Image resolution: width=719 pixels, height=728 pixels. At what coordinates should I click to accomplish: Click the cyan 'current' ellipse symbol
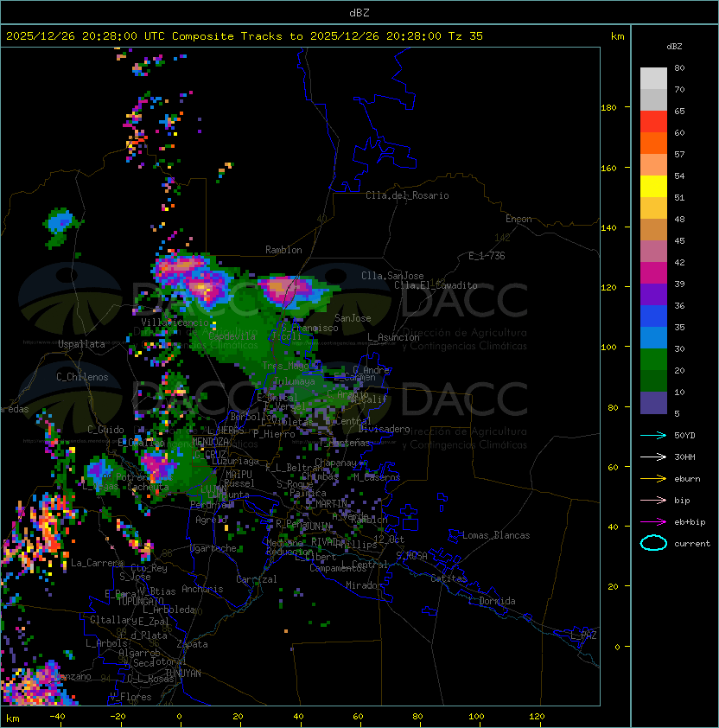coord(653,543)
